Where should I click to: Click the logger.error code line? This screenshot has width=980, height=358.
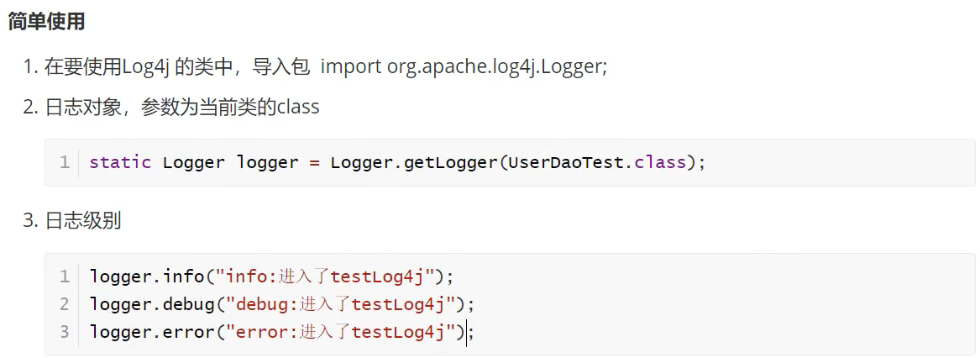282,332
